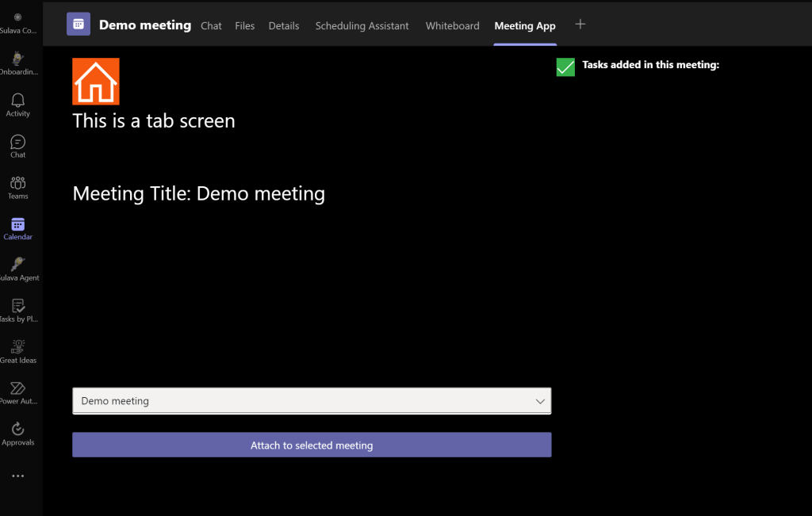Screen dimensions: 812x516
Task: Show more apps with ellipsis icon
Action: 17,476
